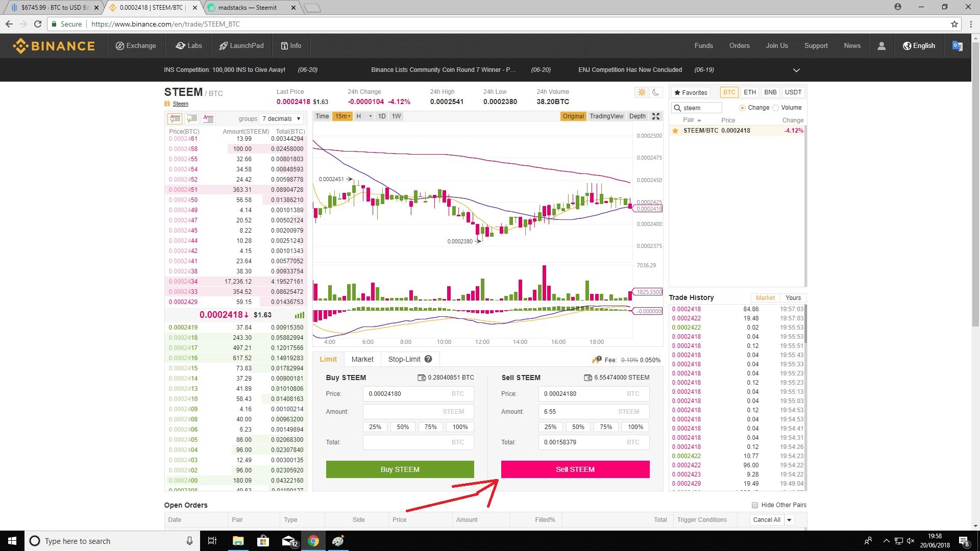The image size is (980, 551).
Task: Switch to dark theme moon icon
Action: point(656,92)
